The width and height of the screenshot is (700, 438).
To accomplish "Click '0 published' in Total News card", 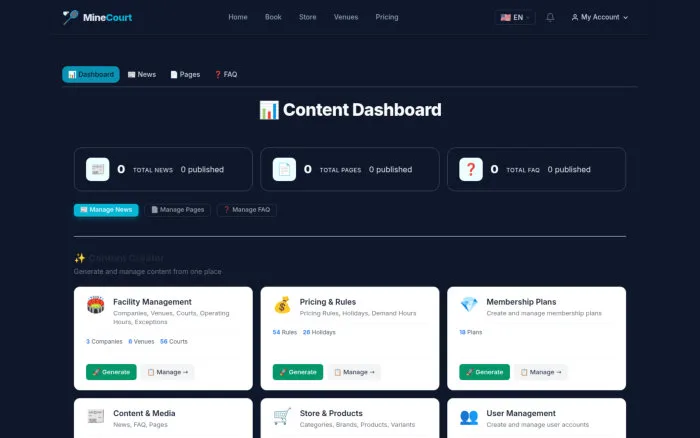I will (x=202, y=170).
